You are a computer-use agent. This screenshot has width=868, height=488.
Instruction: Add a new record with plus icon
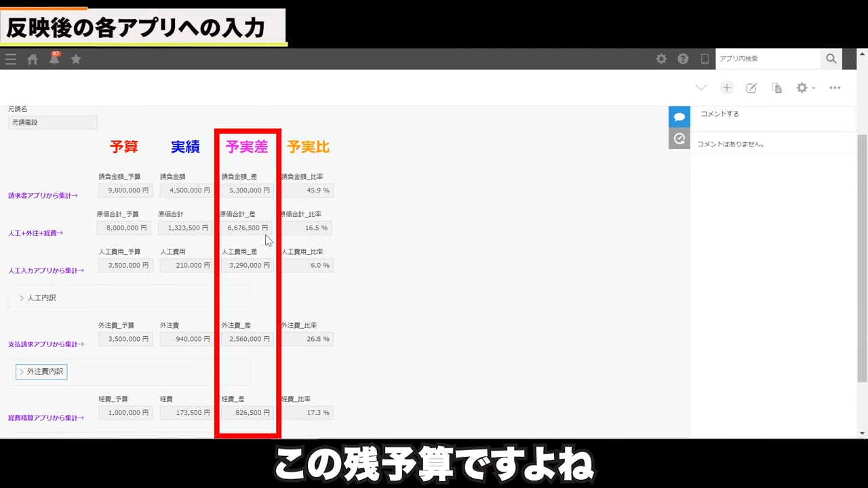coord(726,88)
